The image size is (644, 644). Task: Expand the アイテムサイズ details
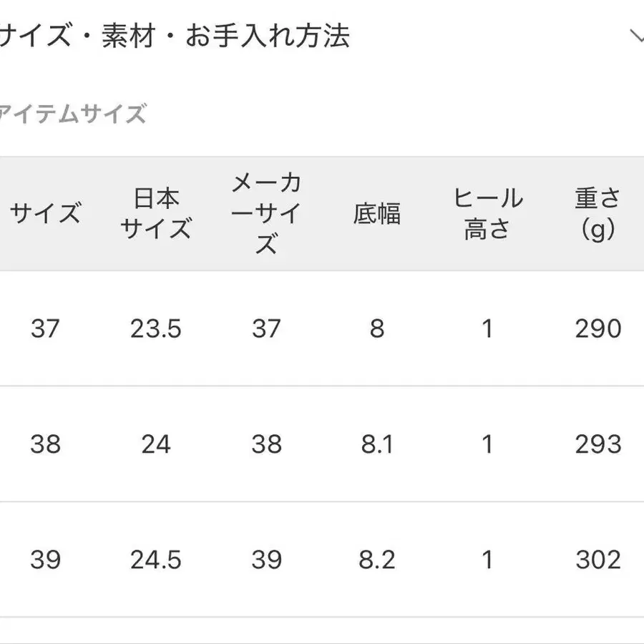72,111
